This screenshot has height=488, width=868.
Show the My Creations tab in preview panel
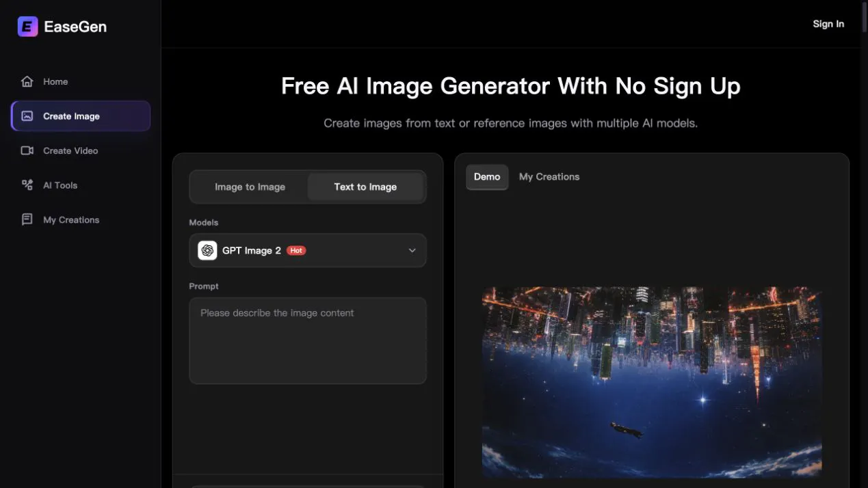point(549,176)
